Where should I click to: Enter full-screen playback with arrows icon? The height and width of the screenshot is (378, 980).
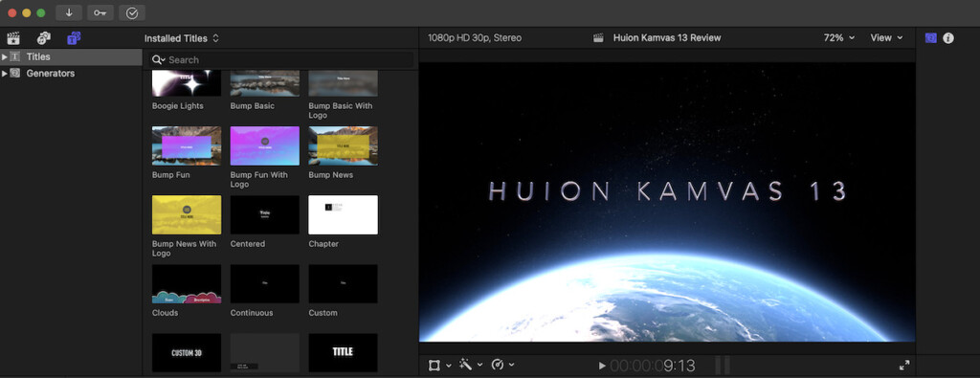903,365
